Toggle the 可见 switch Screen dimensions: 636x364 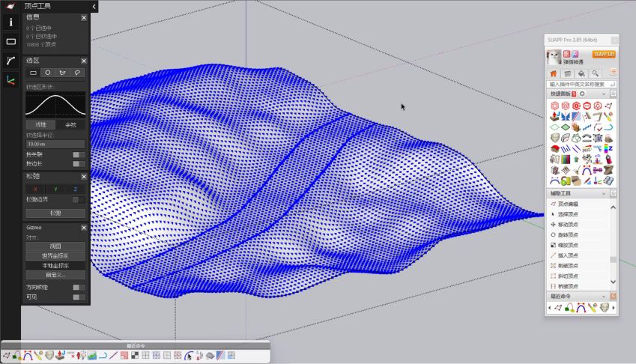(79, 297)
